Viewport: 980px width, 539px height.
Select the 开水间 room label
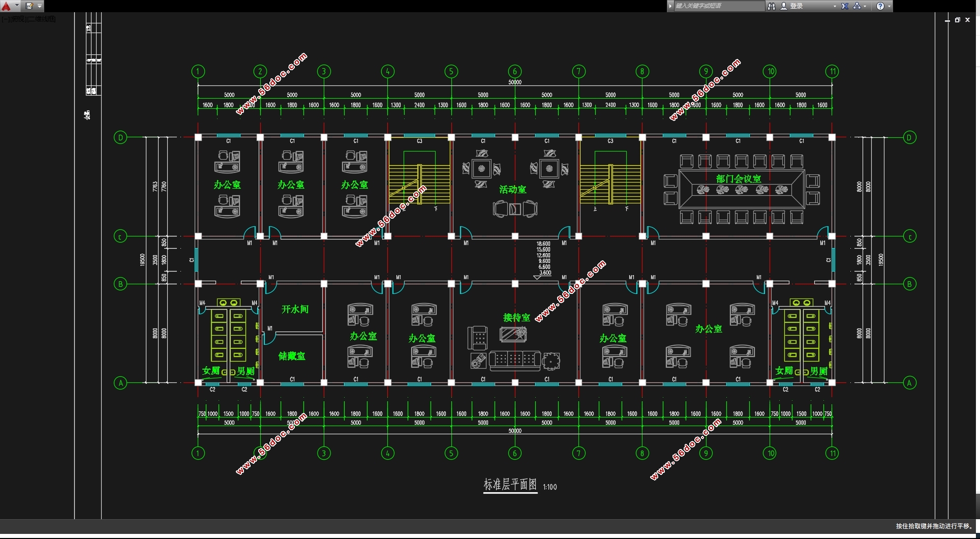click(295, 309)
